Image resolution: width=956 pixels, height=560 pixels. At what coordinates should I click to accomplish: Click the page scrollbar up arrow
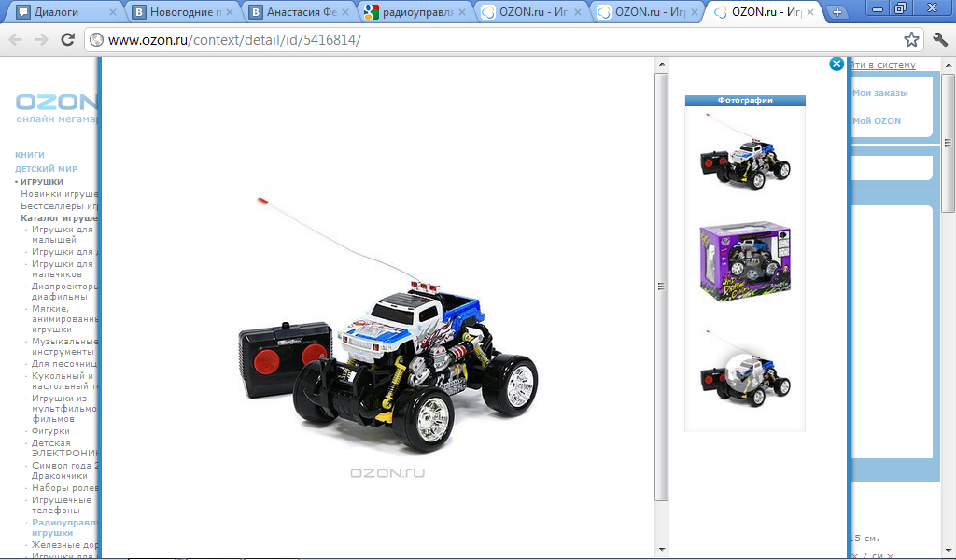pyautogui.click(x=949, y=64)
